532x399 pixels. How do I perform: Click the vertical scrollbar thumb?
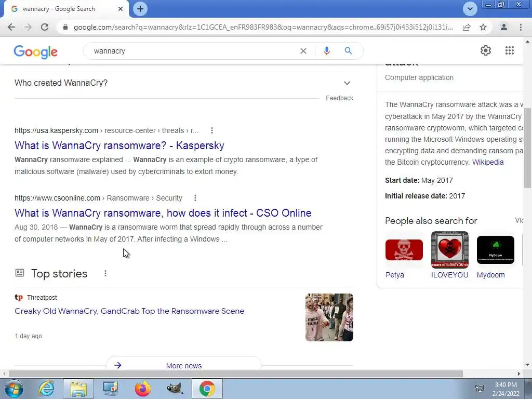click(527, 148)
